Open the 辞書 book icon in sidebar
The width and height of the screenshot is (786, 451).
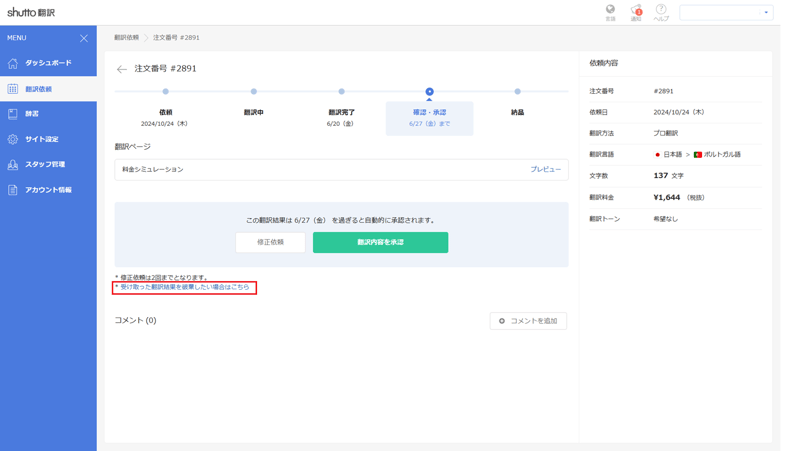13,114
